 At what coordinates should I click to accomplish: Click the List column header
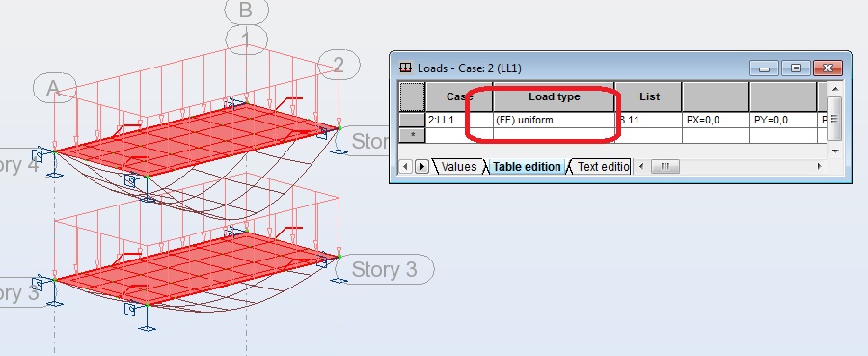coord(649,96)
